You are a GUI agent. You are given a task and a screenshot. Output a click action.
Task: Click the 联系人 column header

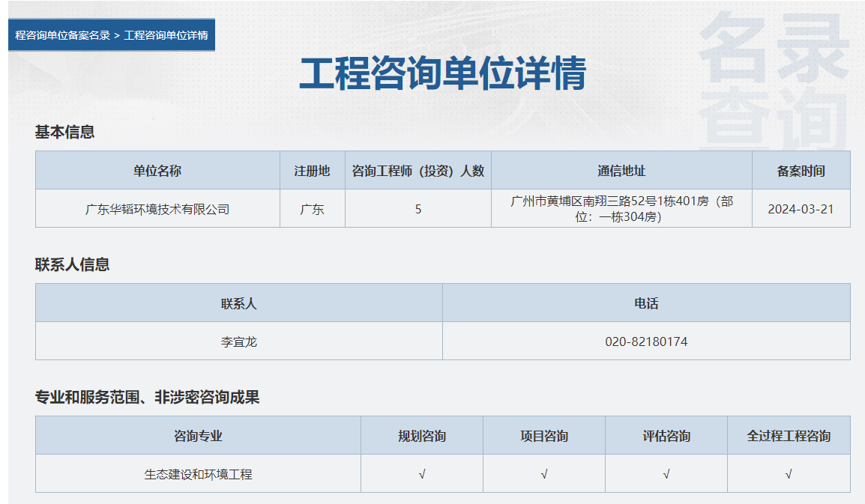pyautogui.click(x=239, y=303)
